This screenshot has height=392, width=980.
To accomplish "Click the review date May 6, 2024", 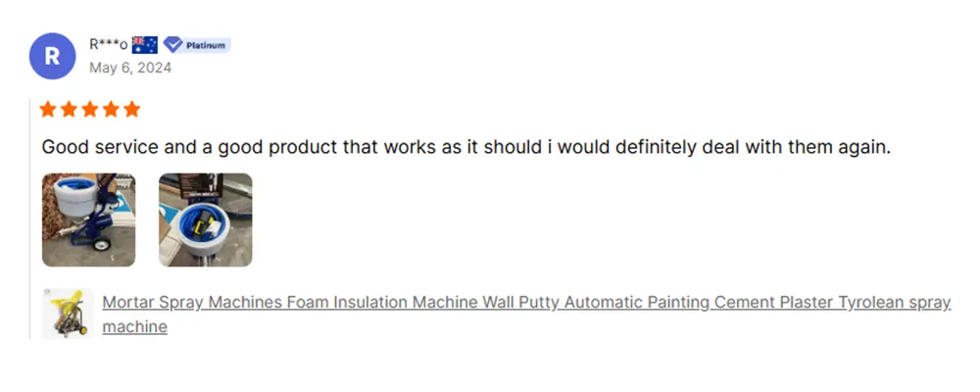I will coord(130,68).
